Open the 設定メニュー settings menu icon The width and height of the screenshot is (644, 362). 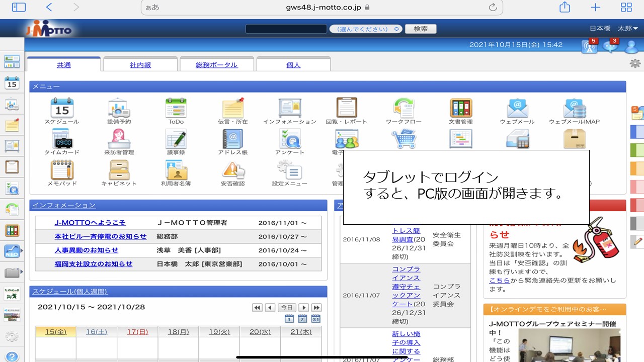click(x=289, y=170)
